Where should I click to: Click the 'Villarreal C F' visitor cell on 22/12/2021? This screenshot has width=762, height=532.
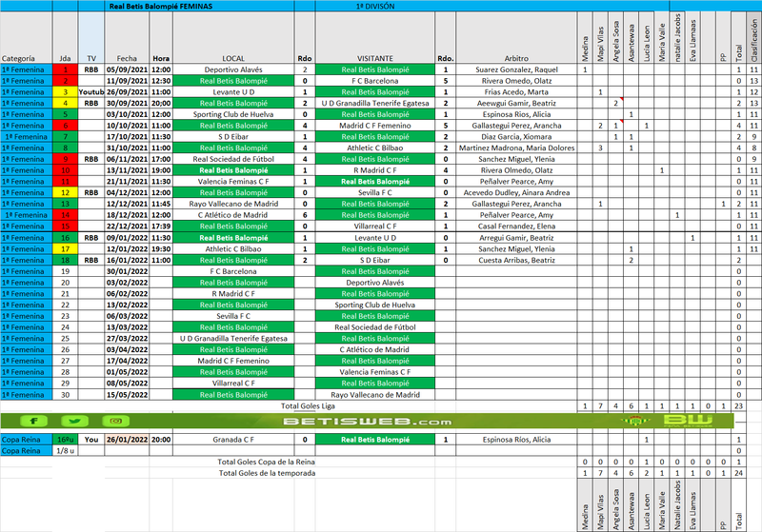tap(375, 227)
